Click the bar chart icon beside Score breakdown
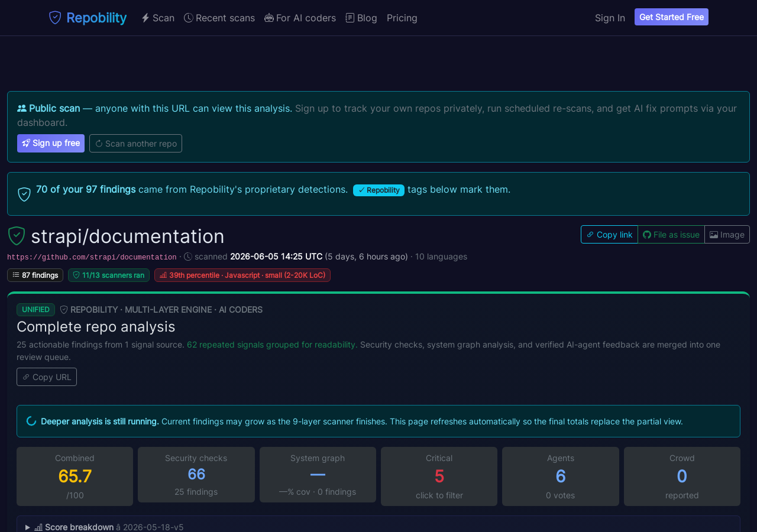The image size is (757, 532). coord(38,527)
